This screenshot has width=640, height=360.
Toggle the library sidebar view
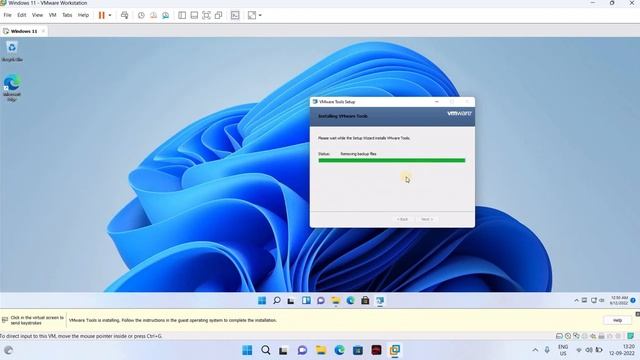tap(182, 15)
